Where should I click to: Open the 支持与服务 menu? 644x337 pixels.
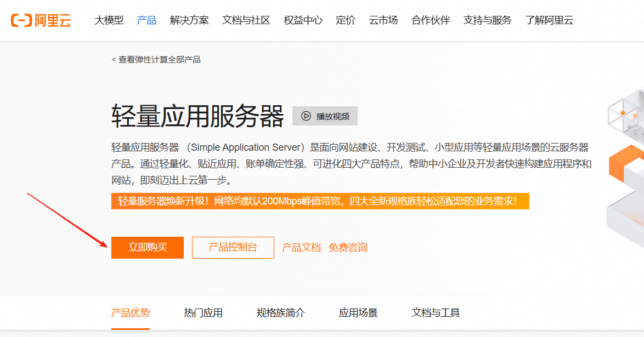pyautogui.click(x=488, y=20)
